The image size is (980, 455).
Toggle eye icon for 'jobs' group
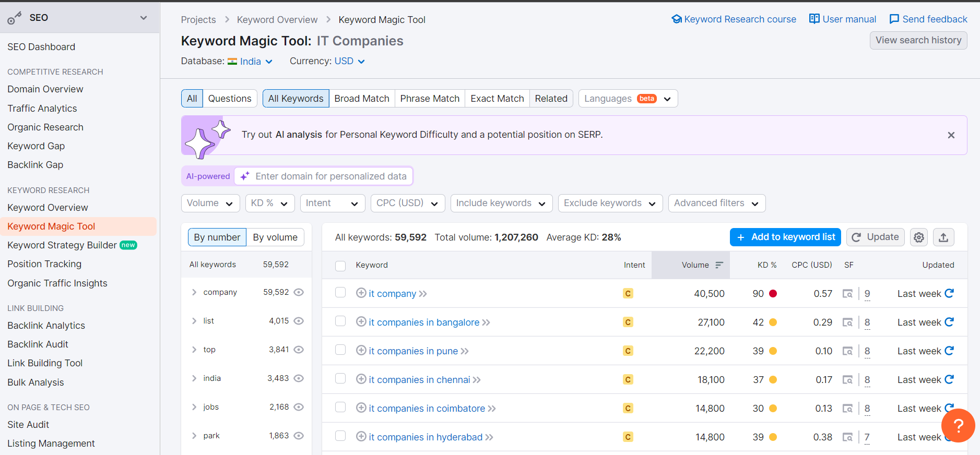click(299, 407)
